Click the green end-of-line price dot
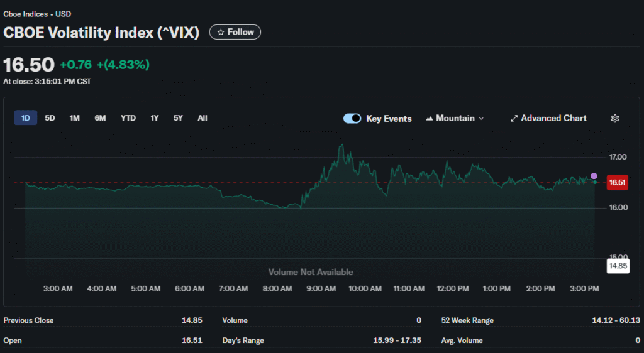644x353 pixels. click(x=595, y=182)
